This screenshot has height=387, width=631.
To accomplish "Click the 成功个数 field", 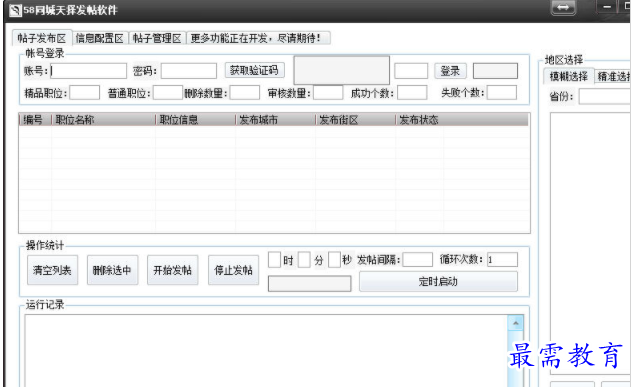I will click(412, 93).
